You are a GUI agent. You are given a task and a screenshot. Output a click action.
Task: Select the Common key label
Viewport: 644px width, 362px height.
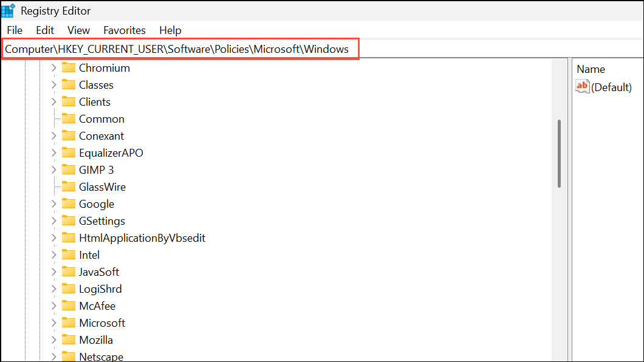101,119
